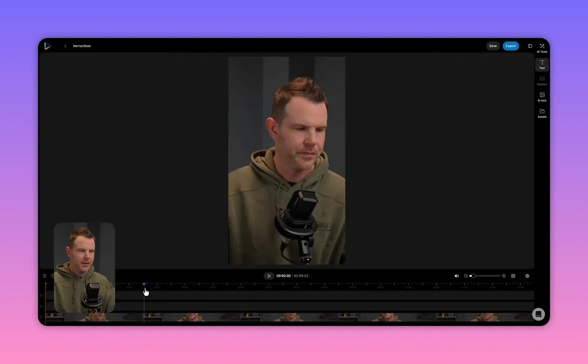The height and width of the screenshot is (364, 588).
Task: Zoom in the timeline with the magnifier icon
Action: click(x=504, y=276)
